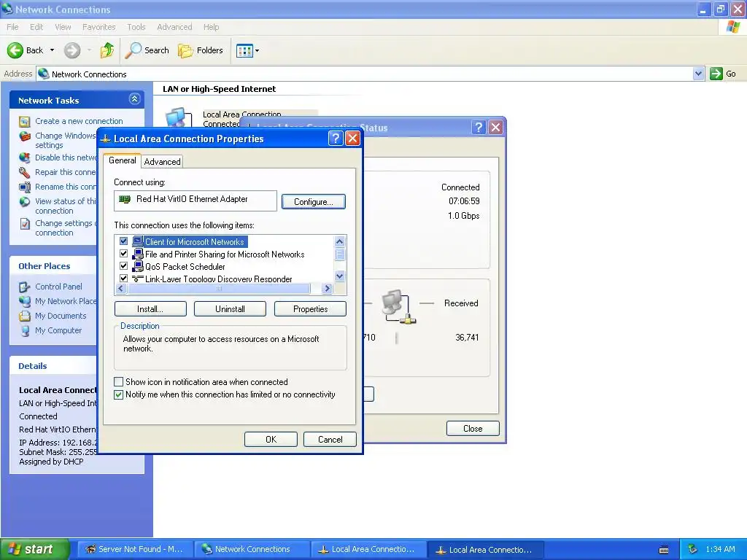
Task: Open the Favorites menu
Action: pos(98,27)
